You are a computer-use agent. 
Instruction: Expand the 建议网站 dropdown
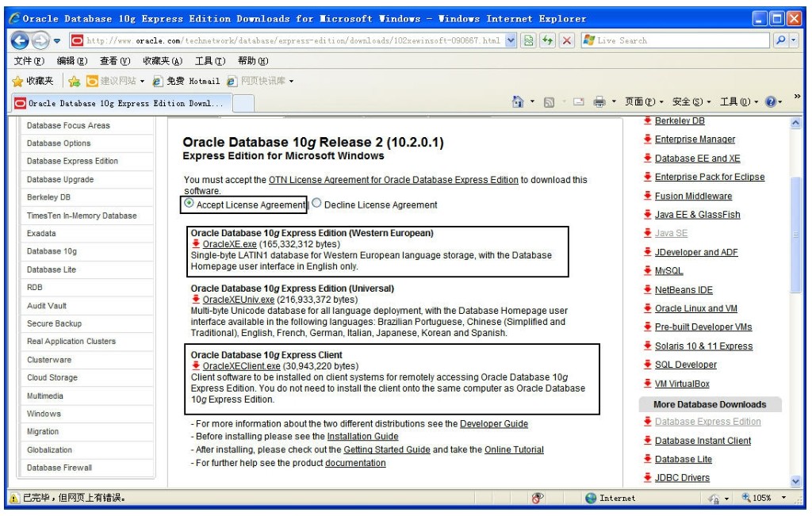(142, 82)
